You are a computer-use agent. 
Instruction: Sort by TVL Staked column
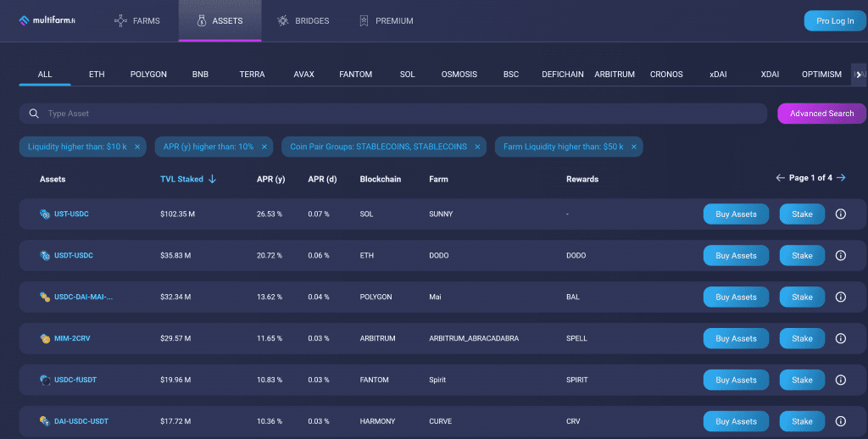coord(188,179)
